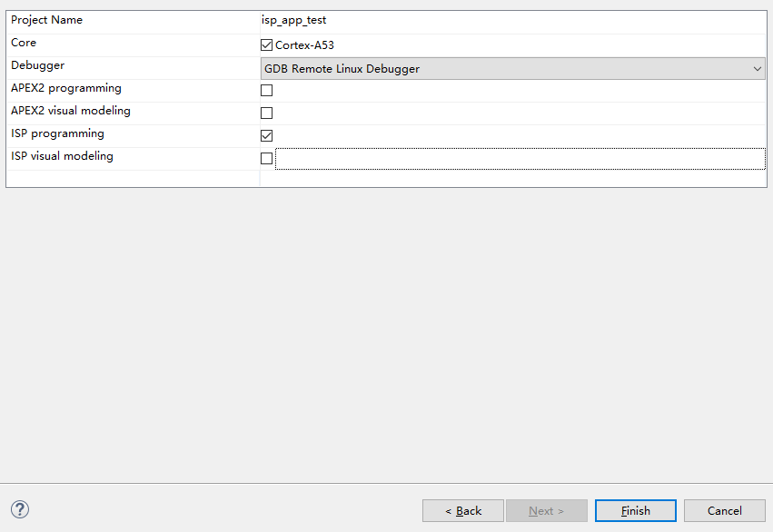The height and width of the screenshot is (532, 773).
Task: Click the text field beside ISP visual modeling checkbox
Action: pyautogui.click(x=520, y=159)
